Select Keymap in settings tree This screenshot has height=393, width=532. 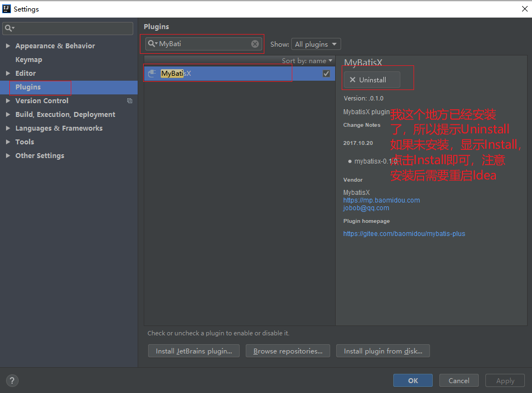[29, 60]
